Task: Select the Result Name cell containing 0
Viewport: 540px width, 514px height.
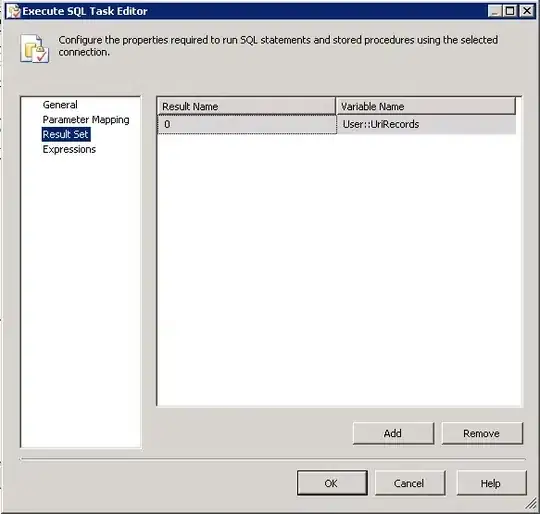Action: [247, 124]
